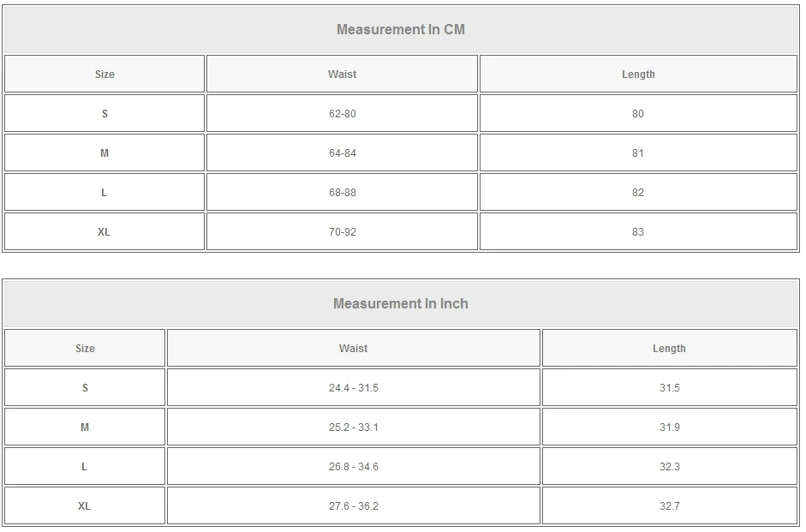
Task: Click the 62-80 waist cell
Action: [x=342, y=114]
